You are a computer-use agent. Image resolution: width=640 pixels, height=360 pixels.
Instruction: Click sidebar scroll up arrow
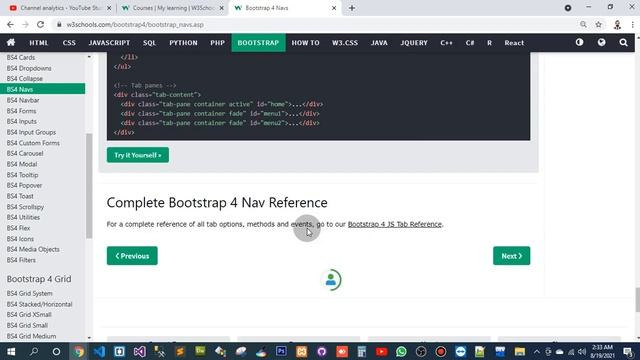click(x=89, y=57)
